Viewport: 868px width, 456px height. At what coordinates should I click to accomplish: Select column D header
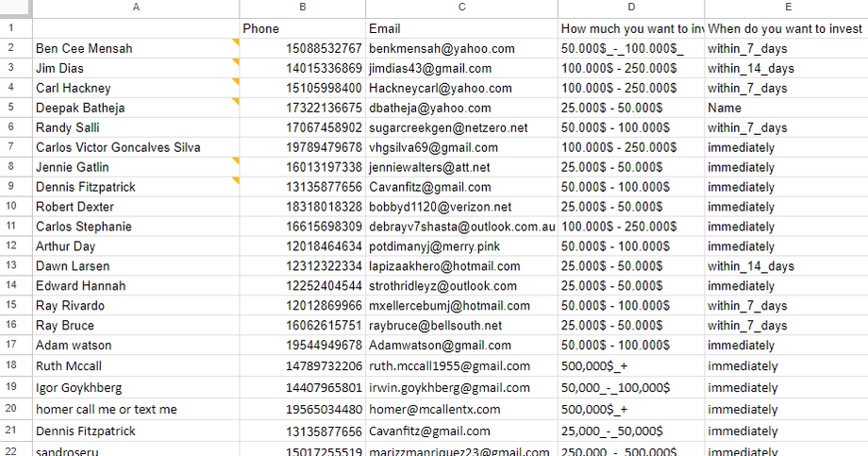click(x=631, y=8)
